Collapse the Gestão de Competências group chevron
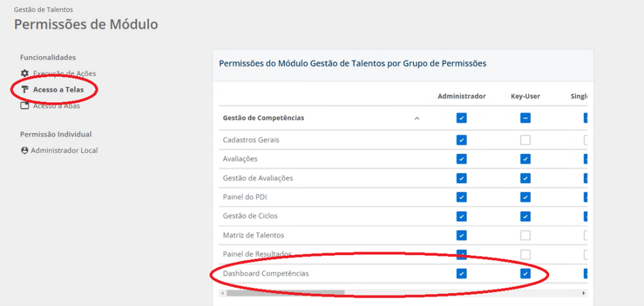 [417, 118]
